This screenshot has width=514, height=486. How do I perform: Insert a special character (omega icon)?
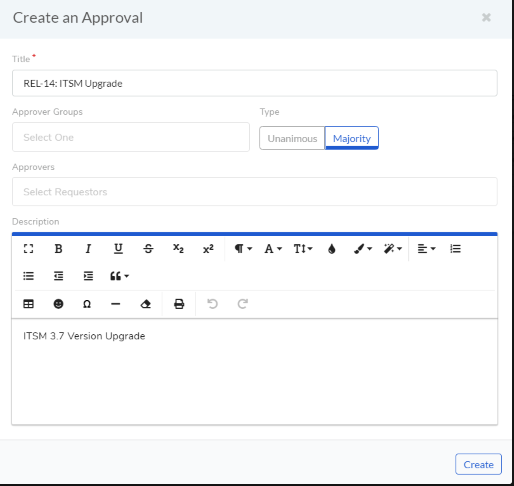click(x=87, y=304)
